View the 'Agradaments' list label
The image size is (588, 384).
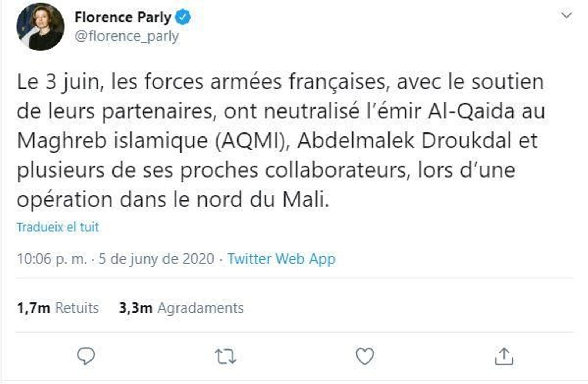(200, 308)
